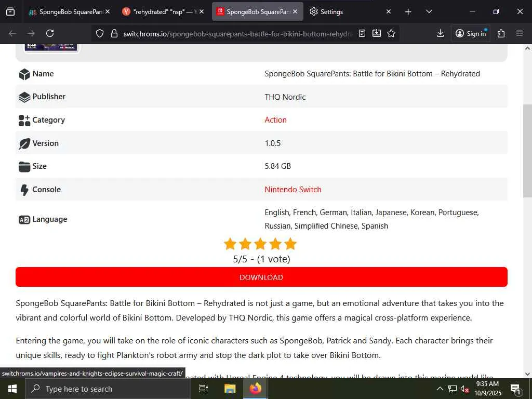Image resolution: width=532 pixels, height=399 pixels.
Task: Reload the current page
Action: coord(50,33)
